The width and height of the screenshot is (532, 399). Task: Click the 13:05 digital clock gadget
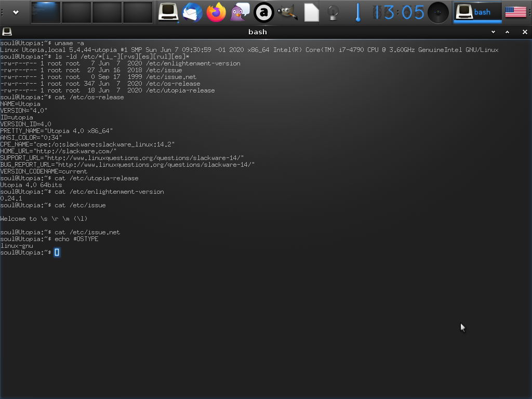coord(398,12)
